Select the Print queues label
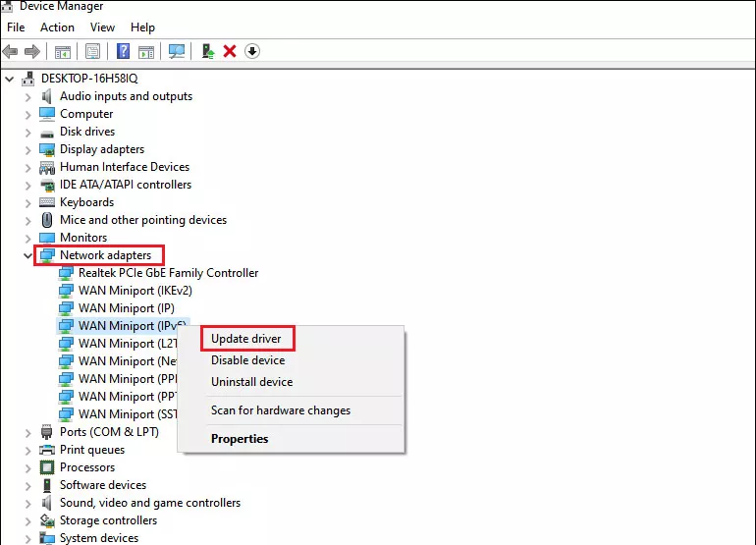756x545 pixels. tap(92, 450)
